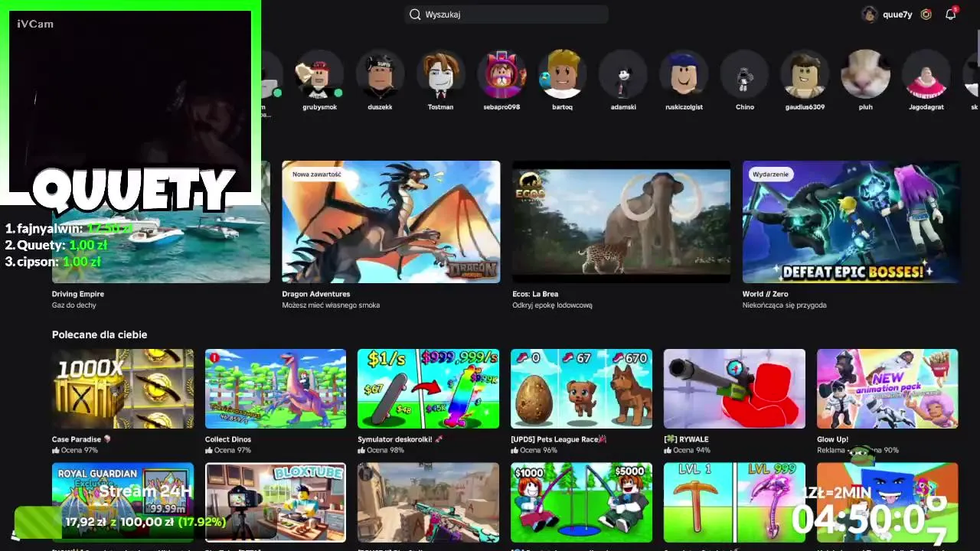The width and height of the screenshot is (980, 551).
Task: Open friend pluh's avatar
Action: (x=865, y=74)
